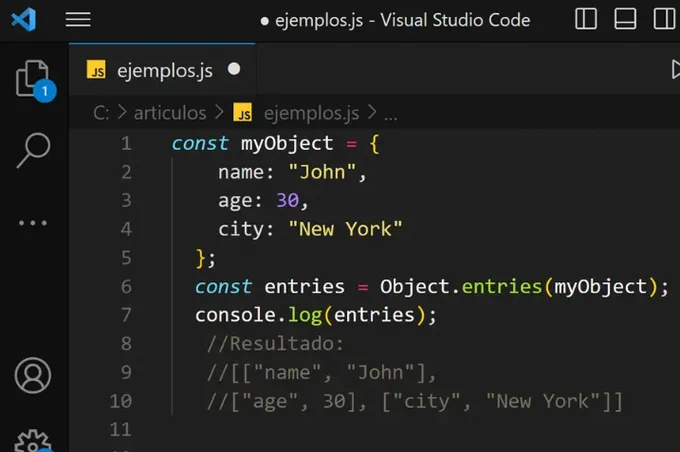This screenshot has height=452, width=680.
Task: Click the articulos breadcrumb folder
Action: coord(170,113)
